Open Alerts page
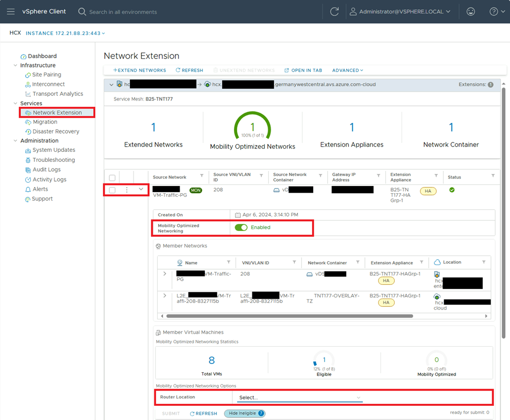The height and width of the screenshot is (420, 510). (40, 189)
